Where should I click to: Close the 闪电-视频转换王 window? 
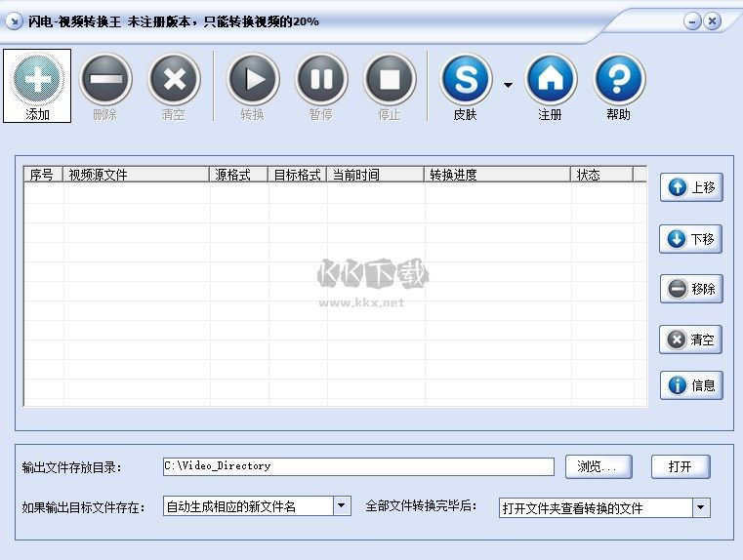(x=712, y=21)
